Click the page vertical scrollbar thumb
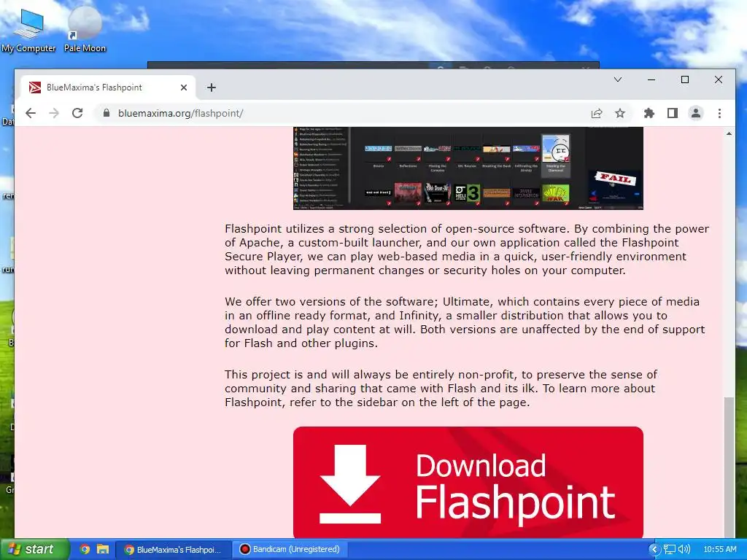Image resolution: width=747 pixels, height=560 pixels. click(x=729, y=467)
